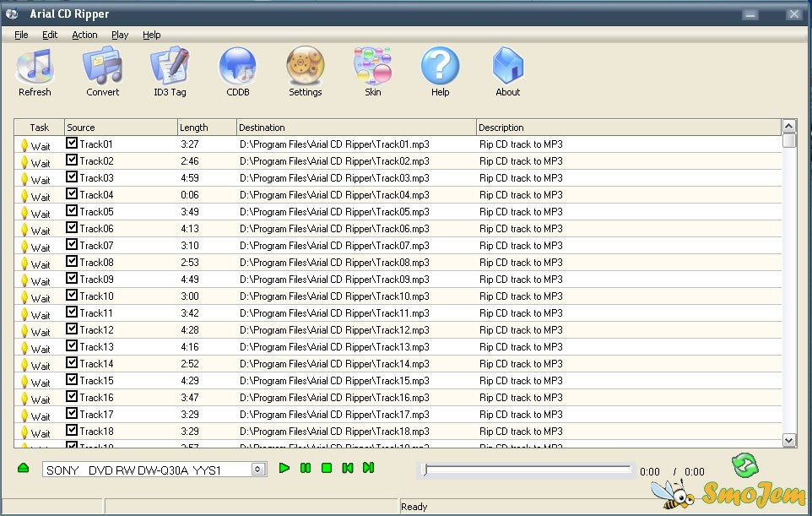Viewport: 812px width, 516px height.
Task: Click the wait bulb icon for Track13
Action: [x=24, y=348]
